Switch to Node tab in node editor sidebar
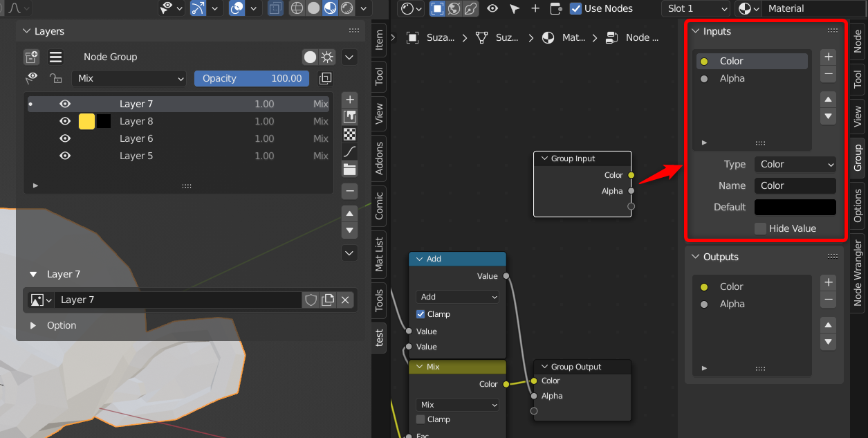This screenshot has width=868, height=438. point(858,41)
